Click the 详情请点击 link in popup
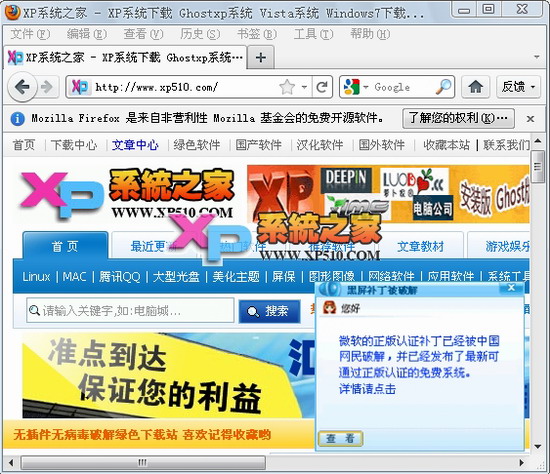The image size is (550, 474). pos(367,389)
